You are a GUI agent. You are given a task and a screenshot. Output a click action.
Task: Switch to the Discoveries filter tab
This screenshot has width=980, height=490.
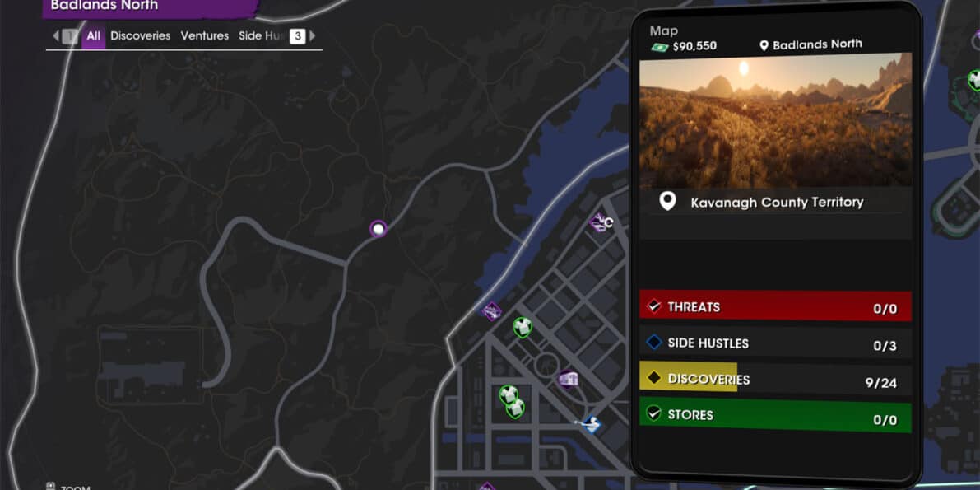coord(140,36)
